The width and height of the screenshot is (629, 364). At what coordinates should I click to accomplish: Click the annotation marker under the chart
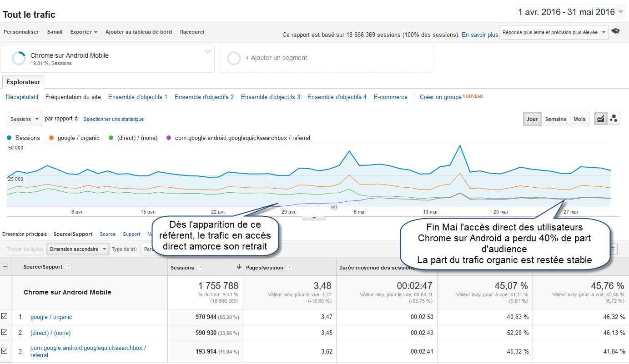(334, 207)
